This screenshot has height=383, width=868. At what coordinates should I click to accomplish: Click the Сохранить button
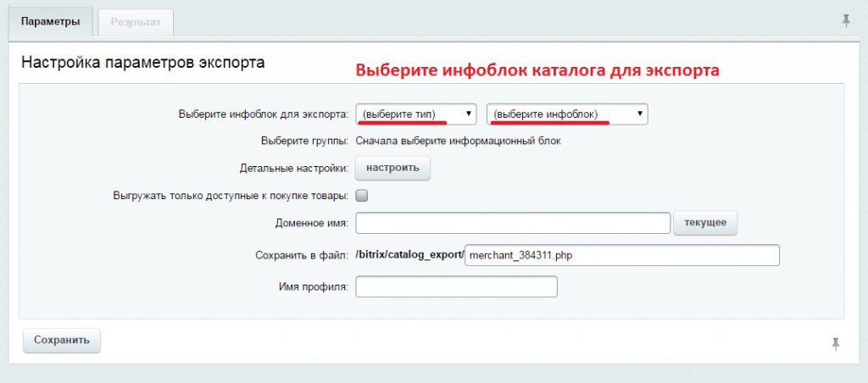coord(61,341)
